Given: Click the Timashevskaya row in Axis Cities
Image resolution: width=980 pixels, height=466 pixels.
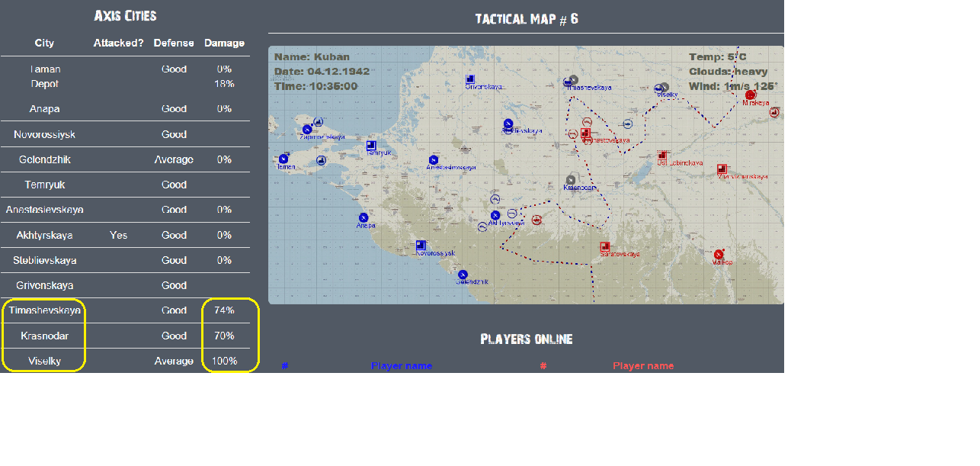Looking at the screenshot, I should coord(126,310).
